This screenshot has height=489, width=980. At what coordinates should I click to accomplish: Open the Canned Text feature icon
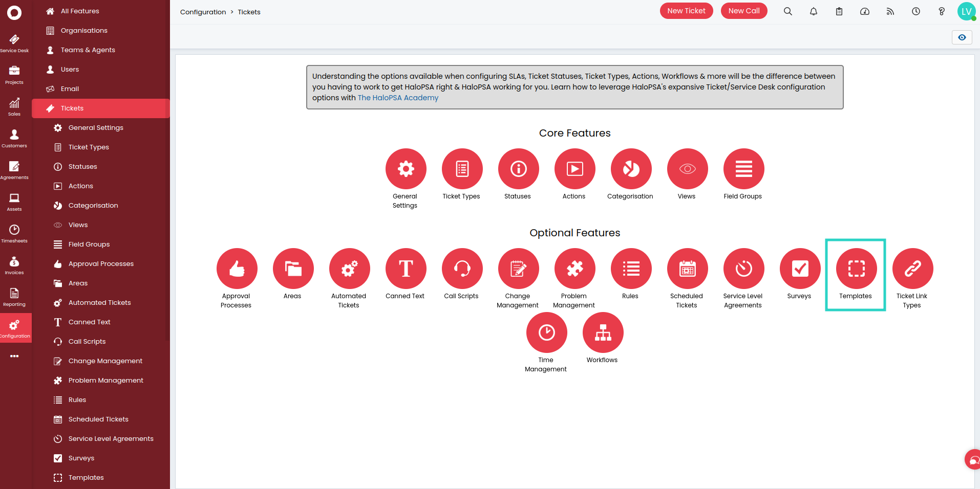(406, 269)
